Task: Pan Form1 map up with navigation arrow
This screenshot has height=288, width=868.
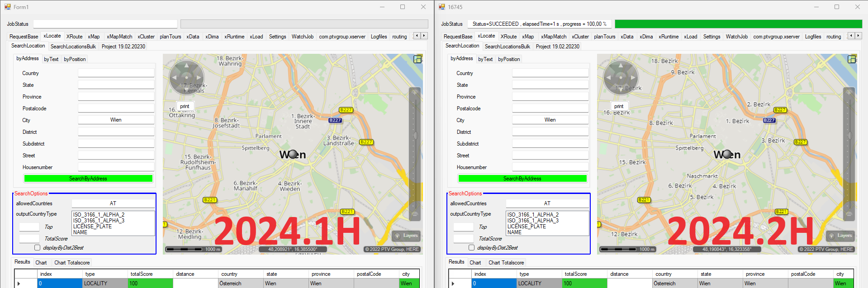Action: 186,66
